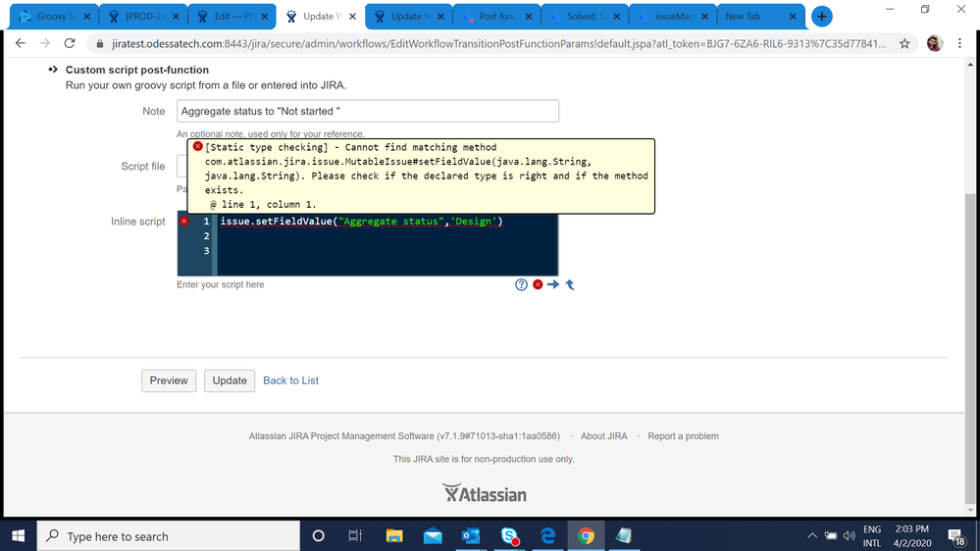The height and width of the screenshot is (551, 980).
Task: Open the Chrome profile avatar menu
Action: tap(934, 44)
